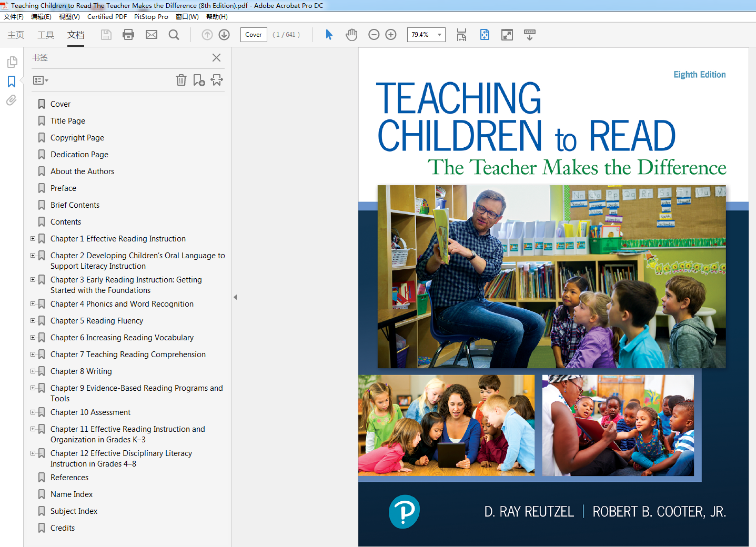This screenshot has width=756, height=547.
Task: Jump to the Name Index bookmark
Action: coord(72,494)
